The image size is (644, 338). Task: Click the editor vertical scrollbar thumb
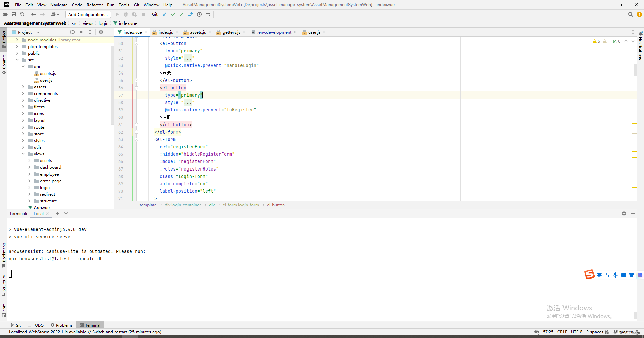(635, 70)
